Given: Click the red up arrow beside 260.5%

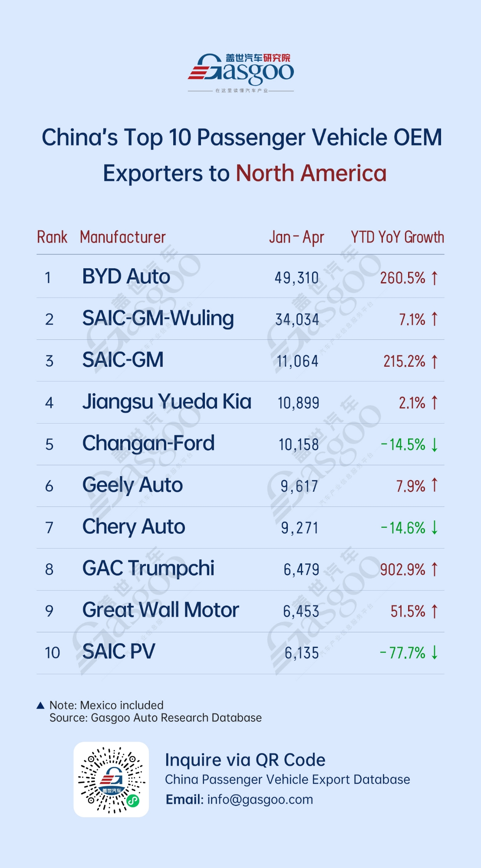Looking at the screenshot, I should (x=435, y=278).
